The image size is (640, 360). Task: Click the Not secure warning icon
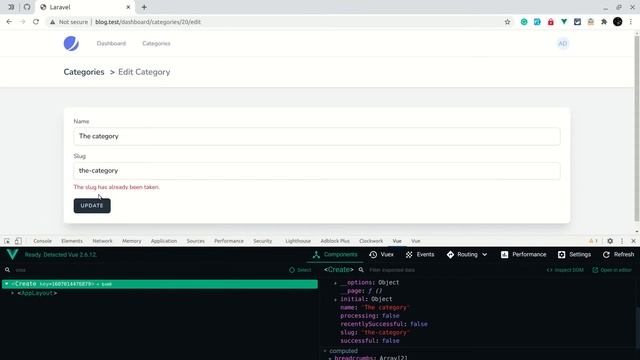tap(52, 22)
